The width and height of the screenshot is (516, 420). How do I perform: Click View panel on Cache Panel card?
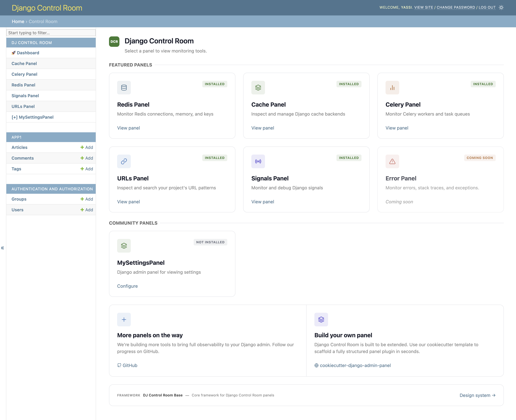point(263,128)
